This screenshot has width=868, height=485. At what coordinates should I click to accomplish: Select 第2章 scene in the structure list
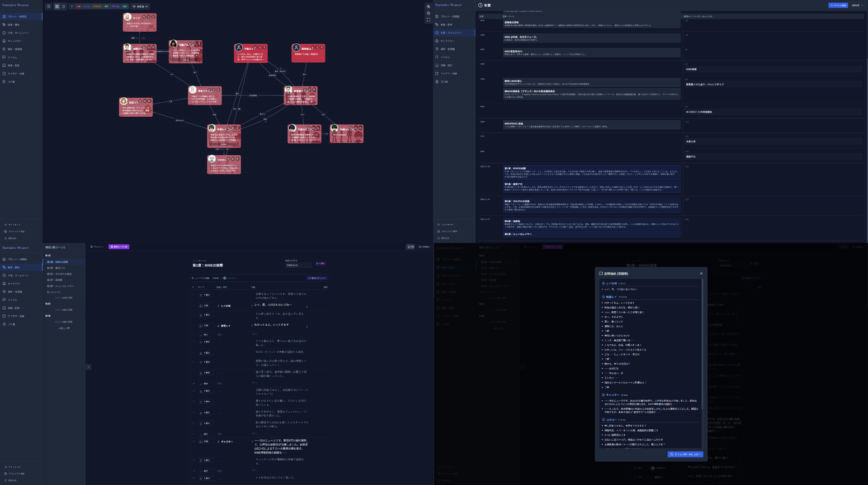[56, 268]
